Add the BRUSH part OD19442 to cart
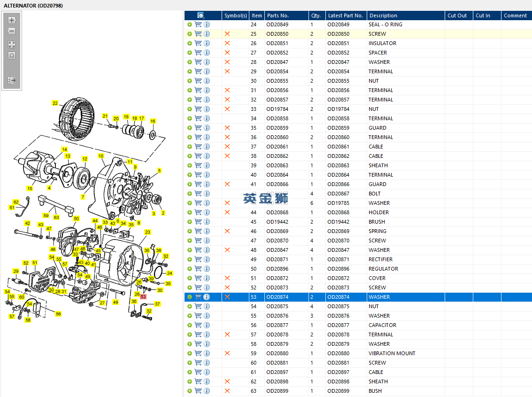This screenshot has height=397, width=532. [x=198, y=222]
